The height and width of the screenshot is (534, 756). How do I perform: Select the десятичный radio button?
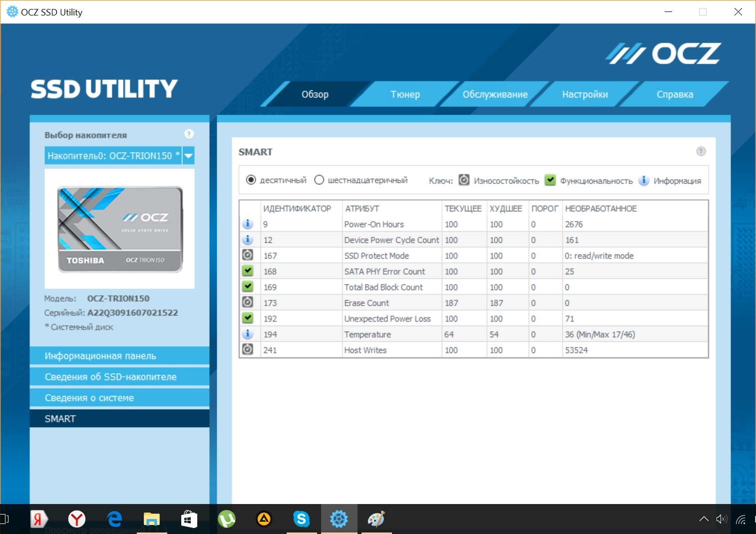click(x=251, y=180)
